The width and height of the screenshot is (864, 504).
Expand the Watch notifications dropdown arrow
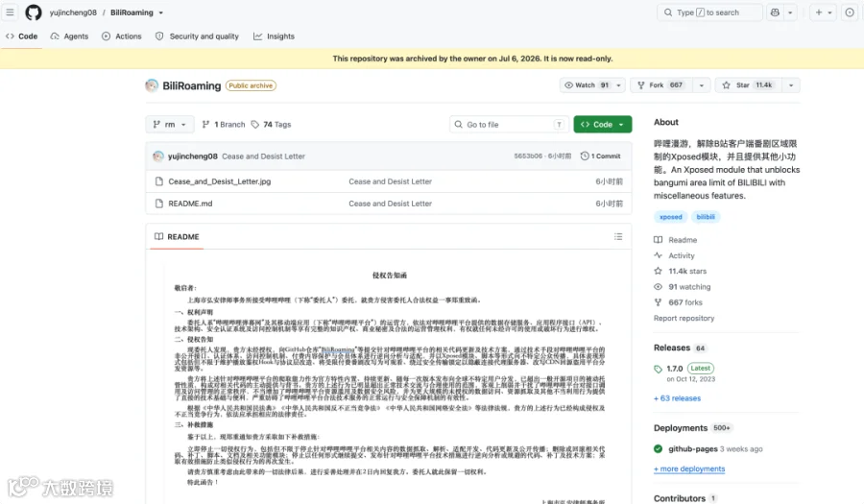tap(619, 85)
